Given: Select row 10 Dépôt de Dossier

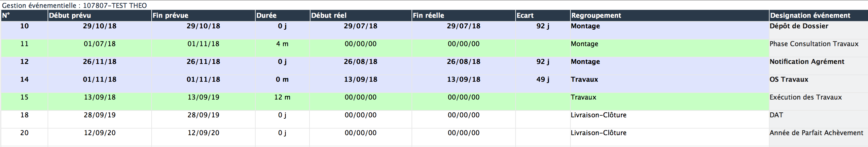Looking at the screenshot, I should pos(434,30).
